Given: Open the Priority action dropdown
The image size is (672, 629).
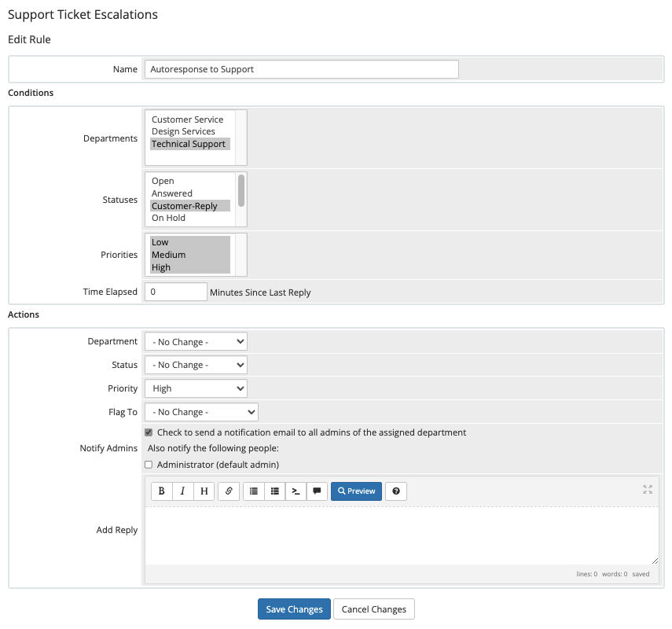Looking at the screenshot, I should (196, 388).
